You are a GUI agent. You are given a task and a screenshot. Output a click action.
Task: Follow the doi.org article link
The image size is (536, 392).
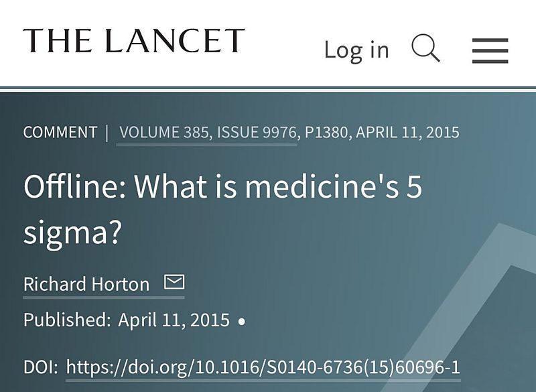(263, 367)
